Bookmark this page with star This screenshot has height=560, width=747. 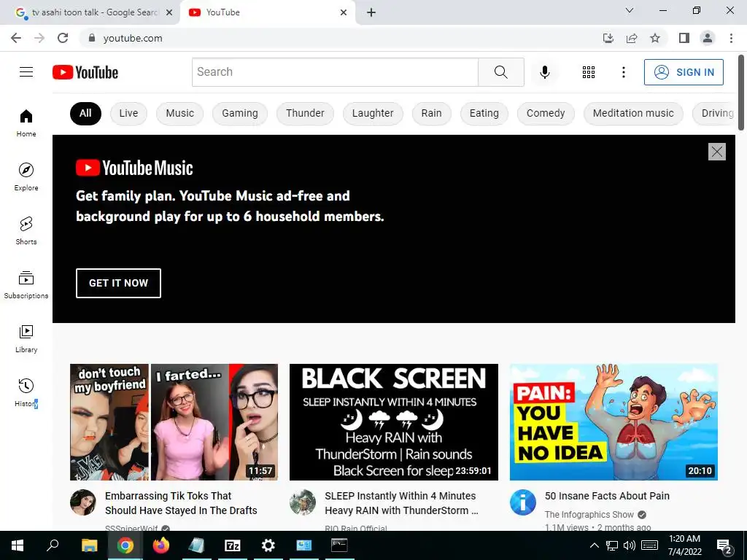click(x=654, y=38)
